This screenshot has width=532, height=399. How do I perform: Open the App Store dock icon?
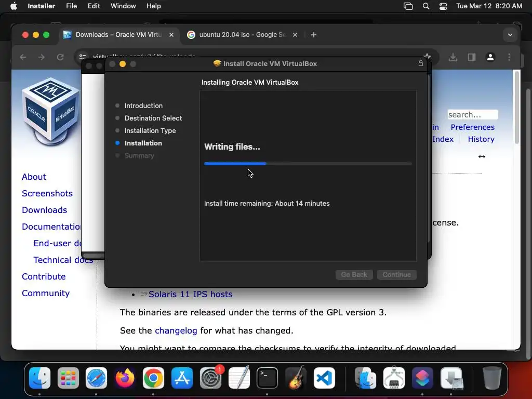pos(182,378)
